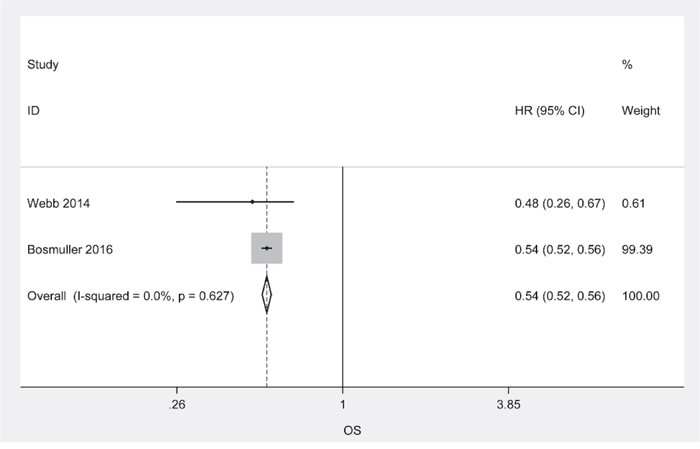Viewport: 700px width, 449px height.
Task: Click the 3.85 axis tick label
Action: [x=508, y=405]
